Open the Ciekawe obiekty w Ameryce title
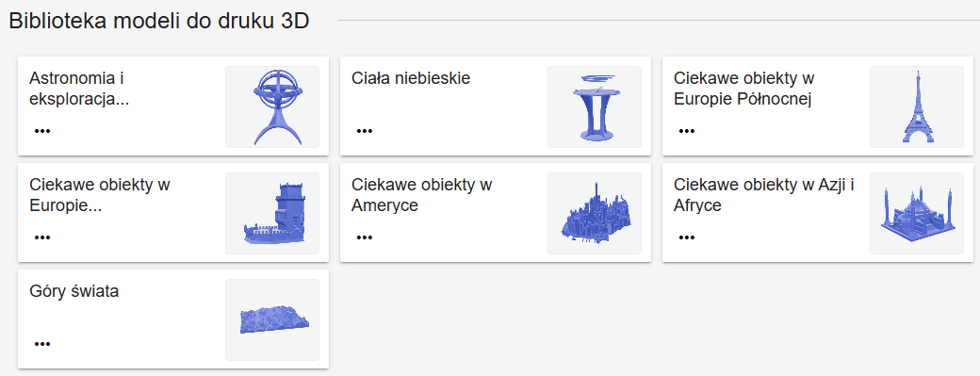The width and height of the screenshot is (980, 376). [x=422, y=195]
